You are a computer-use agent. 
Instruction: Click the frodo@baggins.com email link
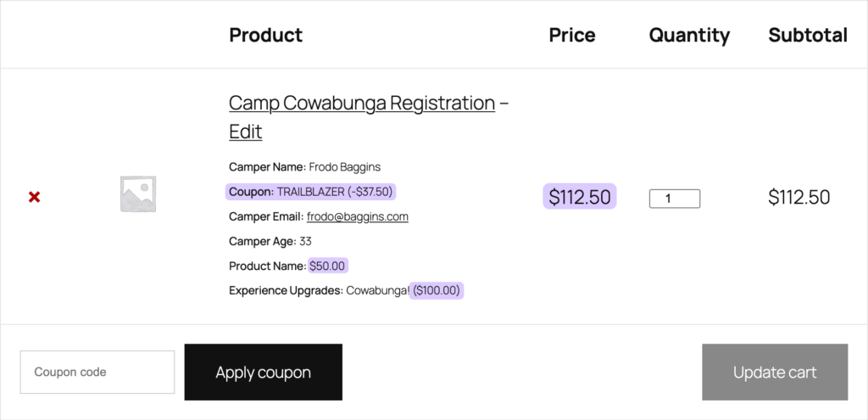pyautogui.click(x=357, y=216)
